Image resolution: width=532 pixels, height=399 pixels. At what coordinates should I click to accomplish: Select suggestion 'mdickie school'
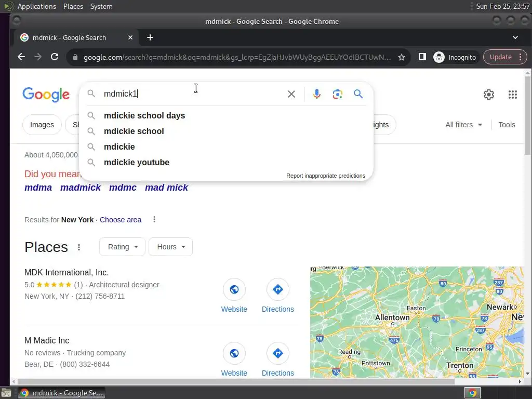pos(227,131)
